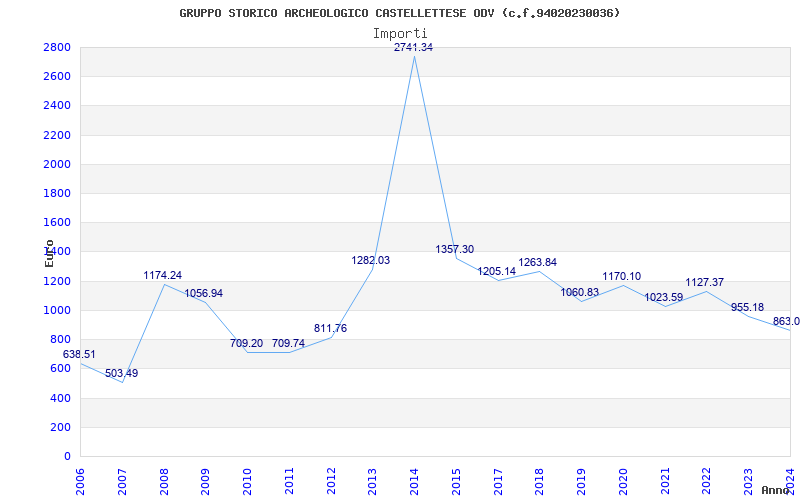800x500 pixels.
Task: Click the data label 638.51
Action: point(79,354)
